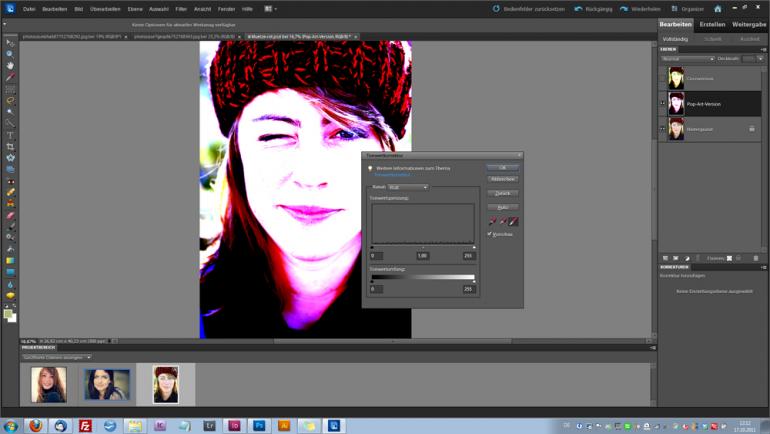Open the Filter menu

[x=181, y=8]
